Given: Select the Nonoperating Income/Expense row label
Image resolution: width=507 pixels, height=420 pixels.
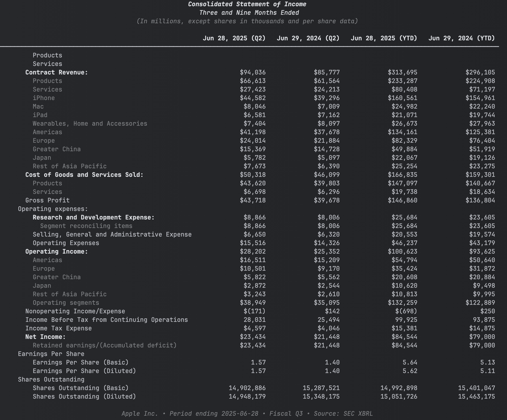Looking at the screenshot, I should [x=75, y=311].
